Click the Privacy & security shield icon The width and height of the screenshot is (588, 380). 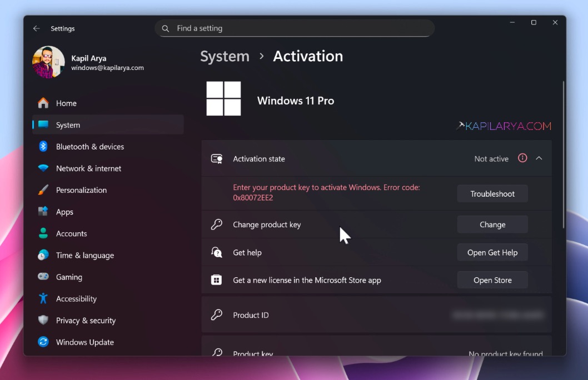coord(44,321)
